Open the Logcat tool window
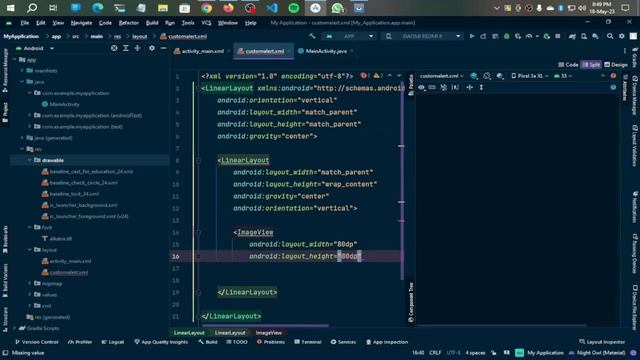The width and height of the screenshot is (640, 360). click(x=113, y=342)
